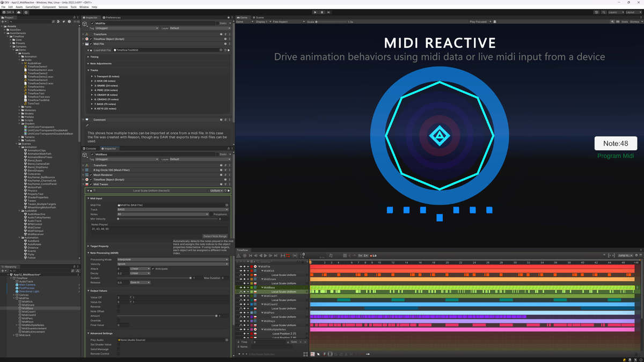Click the Unity Play button
The width and height of the screenshot is (644, 362).
coord(315,12)
